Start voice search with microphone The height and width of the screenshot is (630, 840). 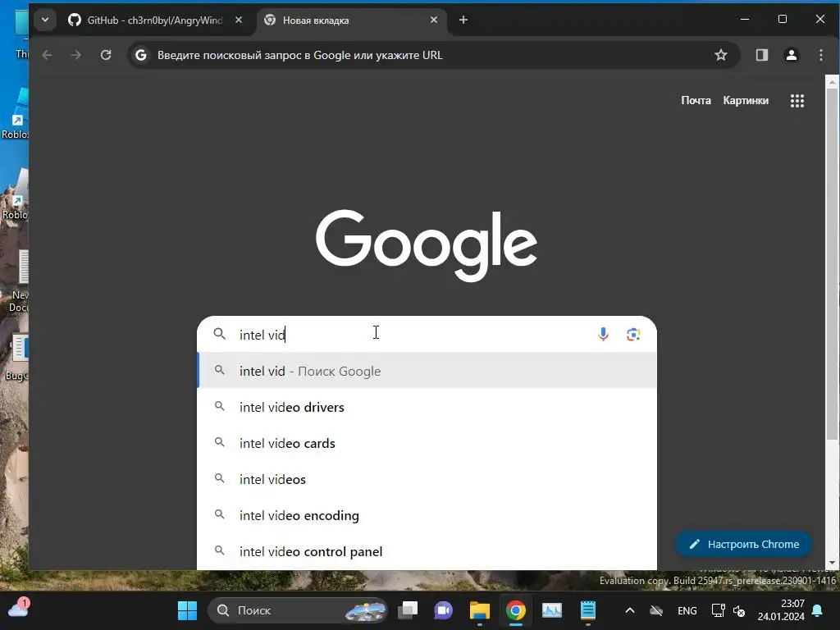(603, 335)
